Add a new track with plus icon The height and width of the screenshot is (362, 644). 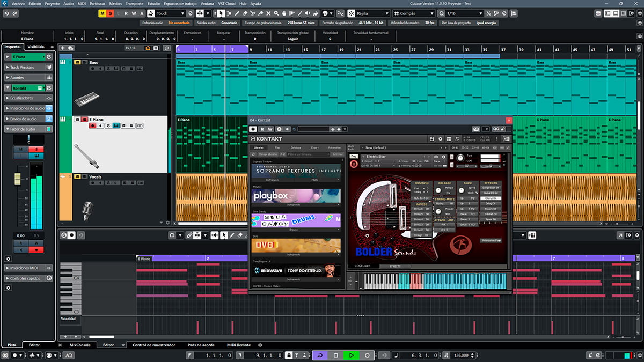pyautogui.click(x=62, y=48)
